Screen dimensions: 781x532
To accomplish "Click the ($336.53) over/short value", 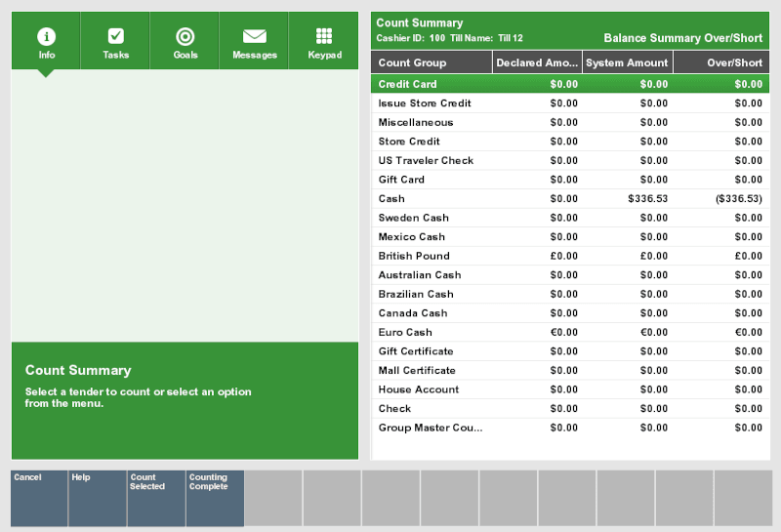I will click(739, 198).
